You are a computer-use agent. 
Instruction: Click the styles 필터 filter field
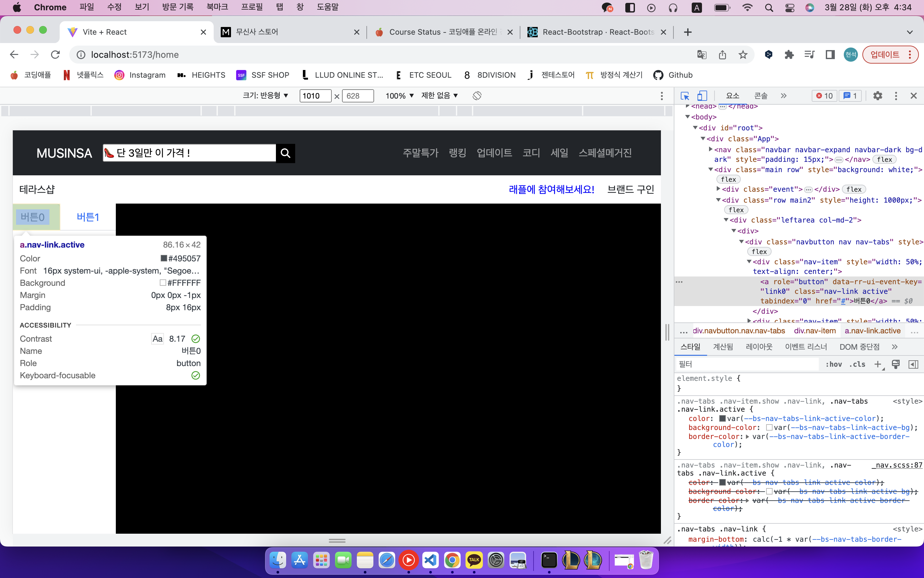pyautogui.click(x=748, y=364)
